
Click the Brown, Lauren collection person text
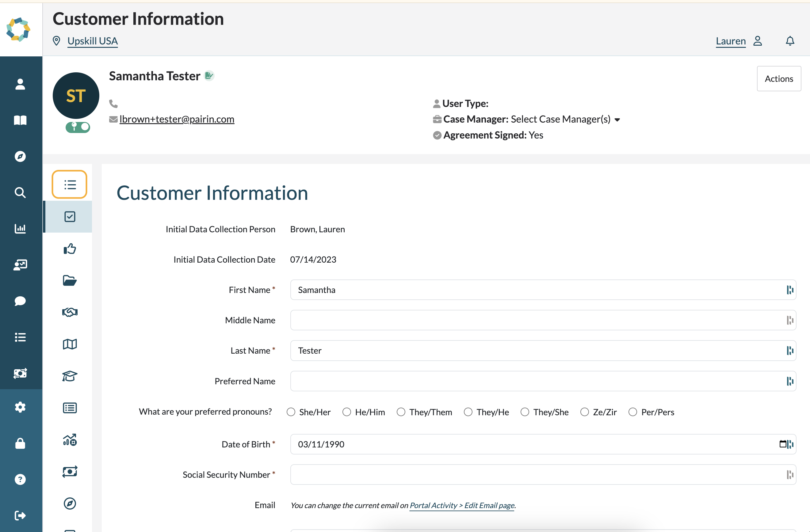[x=318, y=229]
